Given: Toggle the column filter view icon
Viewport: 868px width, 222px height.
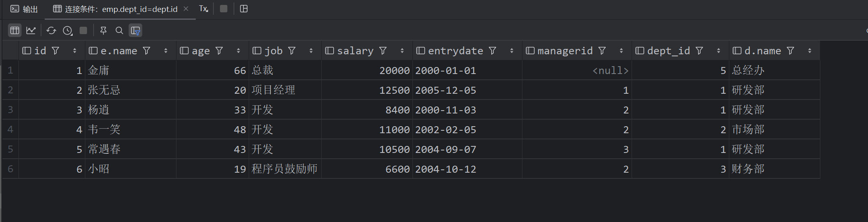Looking at the screenshot, I should click(x=135, y=30).
